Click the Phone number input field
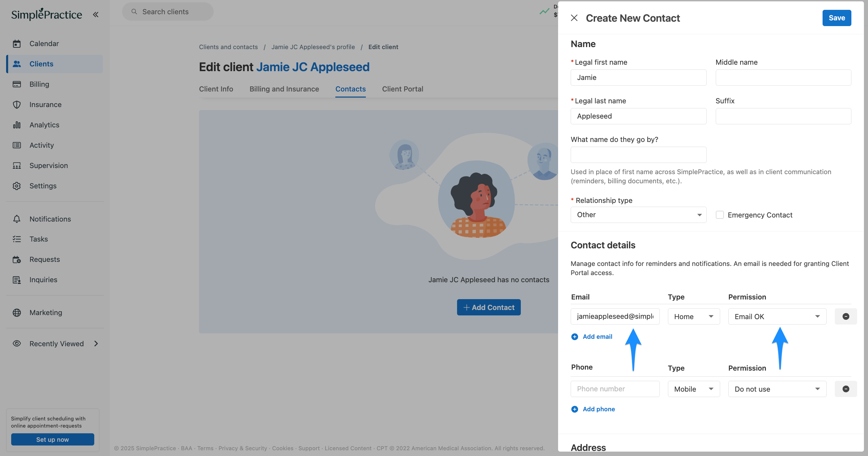This screenshot has height=456, width=868. click(615, 389)
